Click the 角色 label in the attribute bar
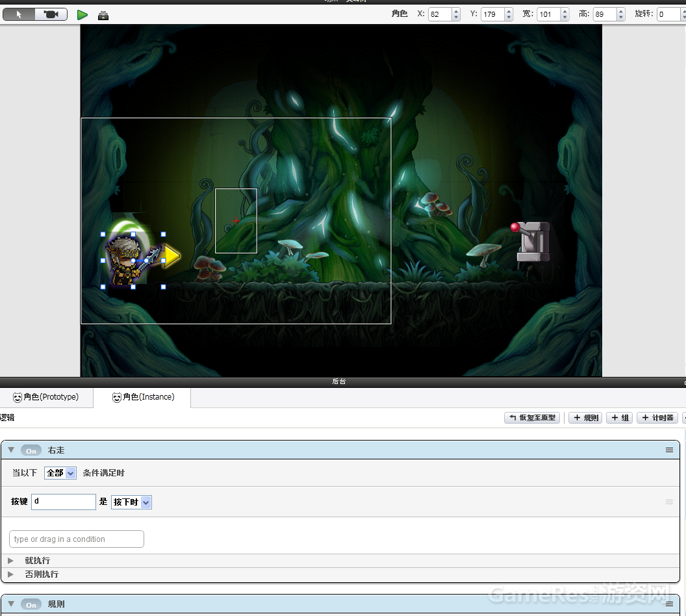The image size is (686, 616). [x=400, y=14]
